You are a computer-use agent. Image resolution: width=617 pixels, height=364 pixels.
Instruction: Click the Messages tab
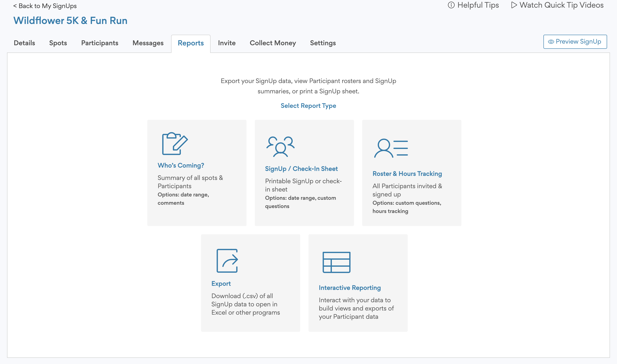(147, 43)
